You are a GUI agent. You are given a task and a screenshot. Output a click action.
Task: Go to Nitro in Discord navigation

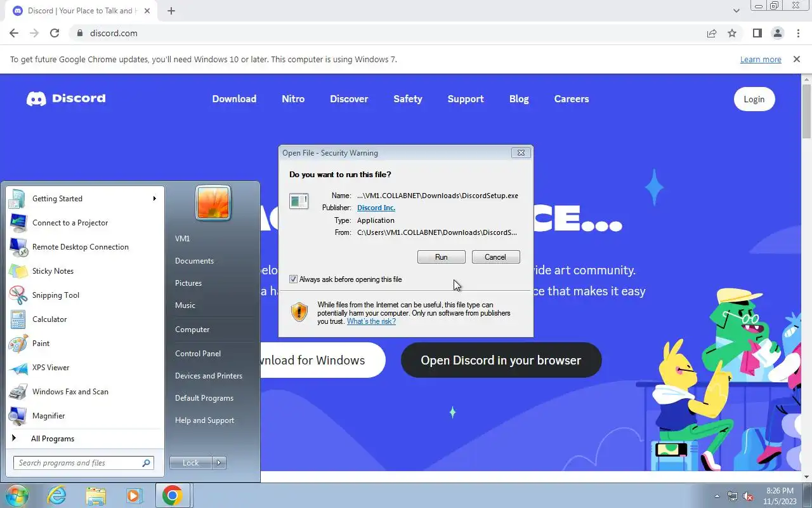point(293,99)
